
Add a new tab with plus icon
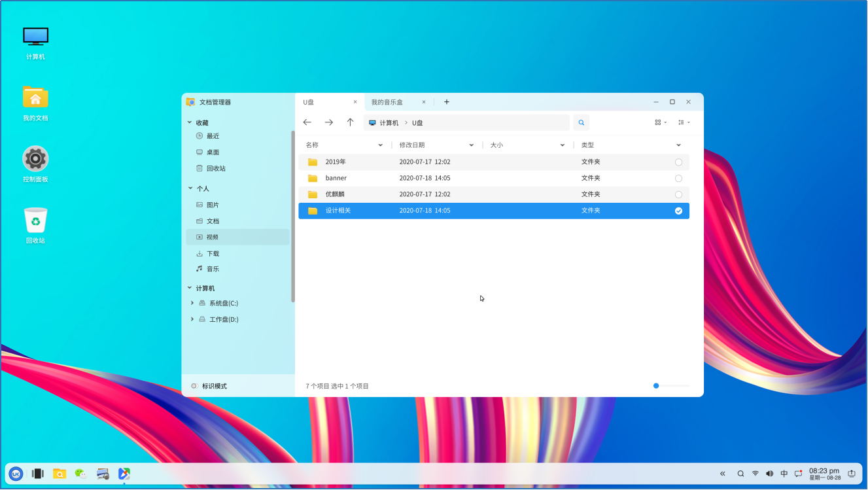tap(447, 102)
